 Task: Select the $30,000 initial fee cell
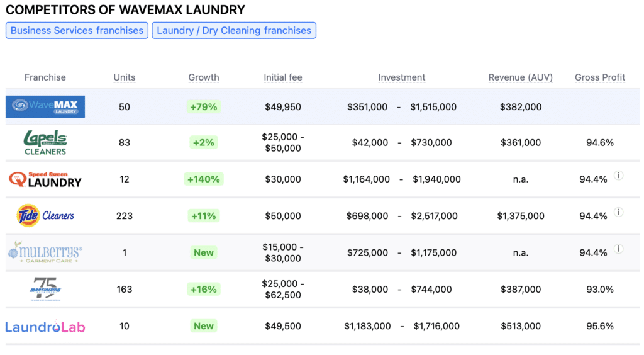pos(283,179)
